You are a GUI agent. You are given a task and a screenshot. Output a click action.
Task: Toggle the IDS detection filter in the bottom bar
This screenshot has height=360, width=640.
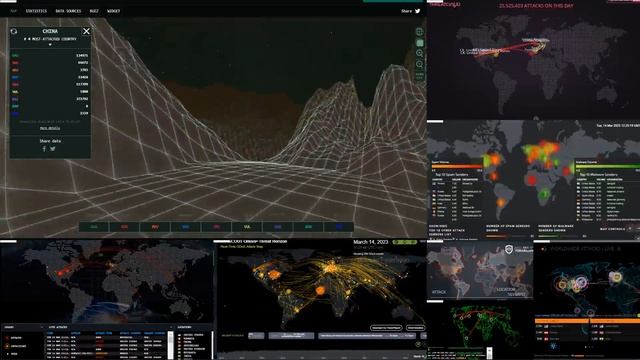(x=216, y=227)
